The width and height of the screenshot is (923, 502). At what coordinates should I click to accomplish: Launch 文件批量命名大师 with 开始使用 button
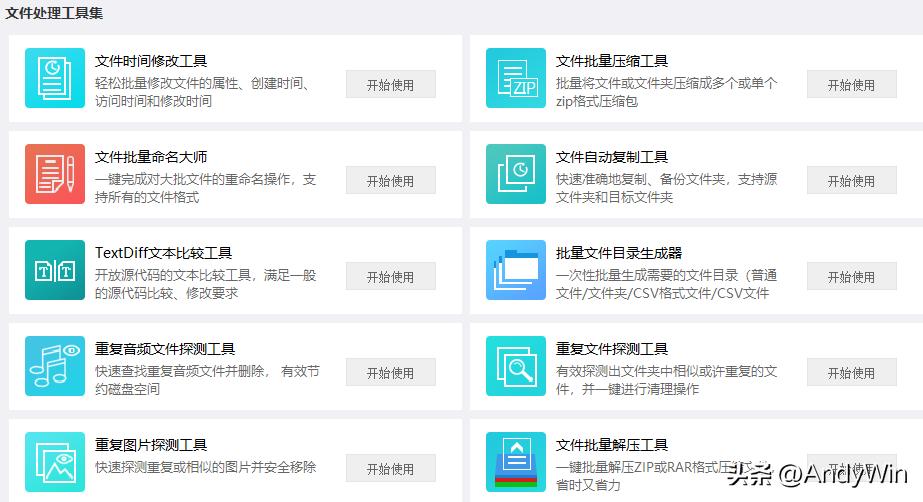[x=391, y=181]
